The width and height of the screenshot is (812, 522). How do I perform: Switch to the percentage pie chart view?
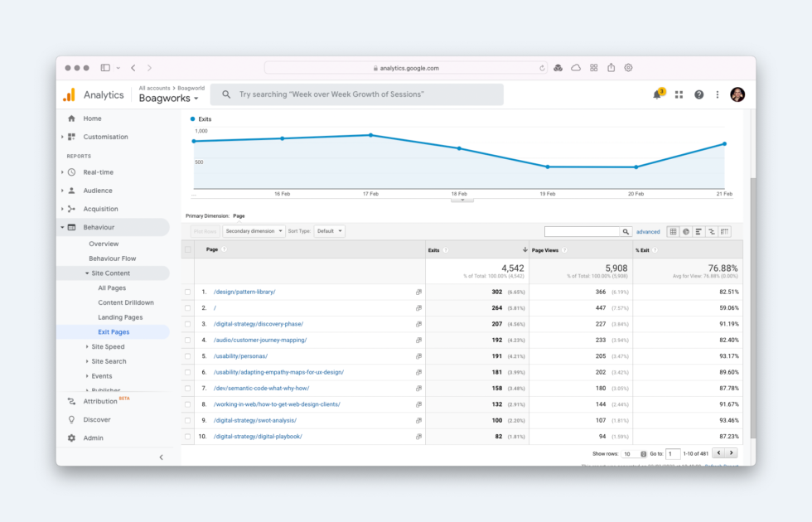pyautogui.click(x=686, y=231)
